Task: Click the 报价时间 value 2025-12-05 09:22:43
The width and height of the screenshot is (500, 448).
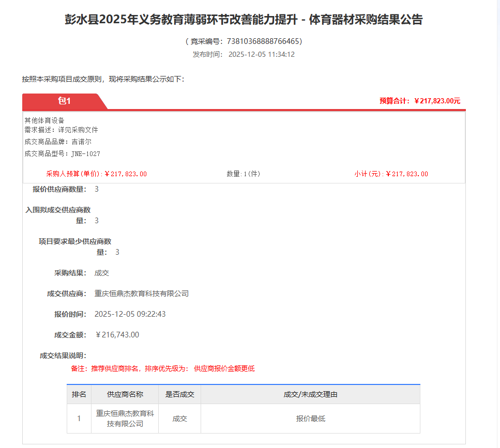Action: [130, 314]
